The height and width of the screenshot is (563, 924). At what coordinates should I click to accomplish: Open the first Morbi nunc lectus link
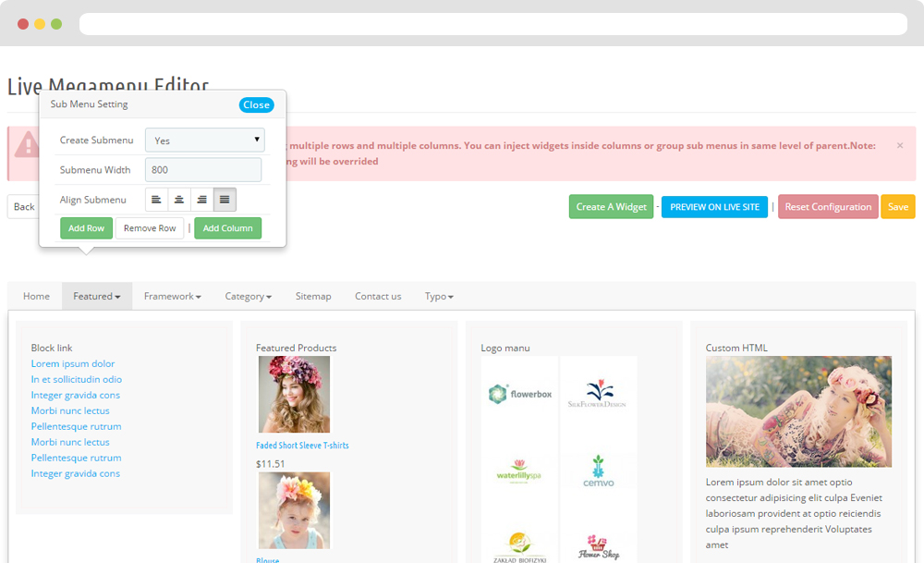pyautogui.click(x=70, y=410)
